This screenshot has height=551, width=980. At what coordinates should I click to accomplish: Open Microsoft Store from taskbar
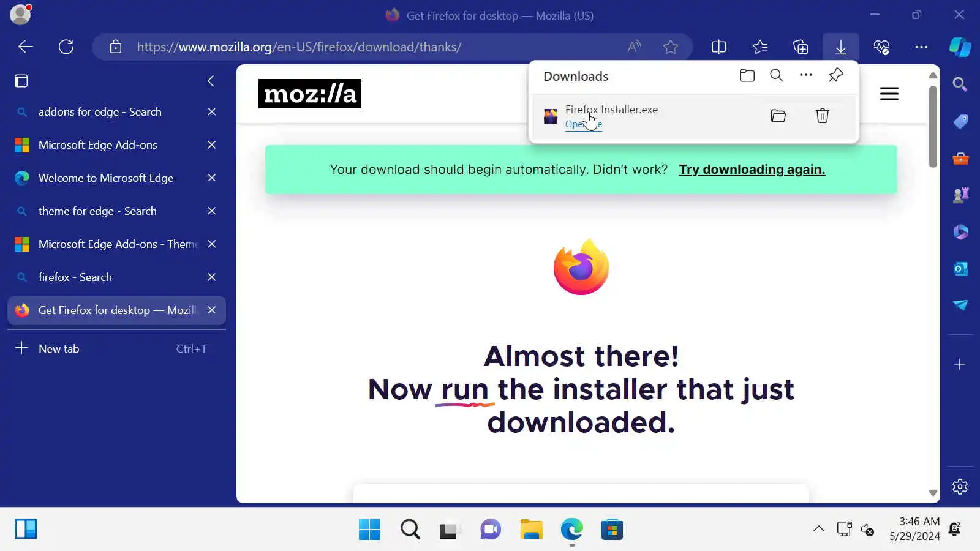[612, 530]
